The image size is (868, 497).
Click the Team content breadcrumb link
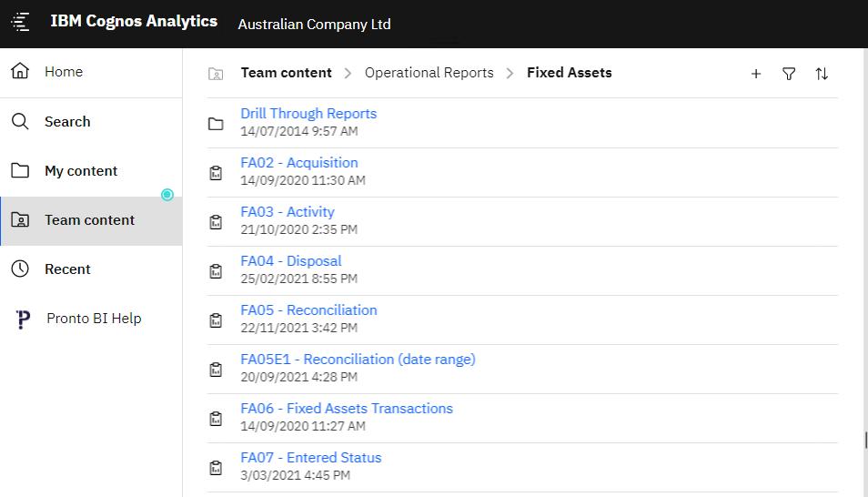click(x=286, y=73)
